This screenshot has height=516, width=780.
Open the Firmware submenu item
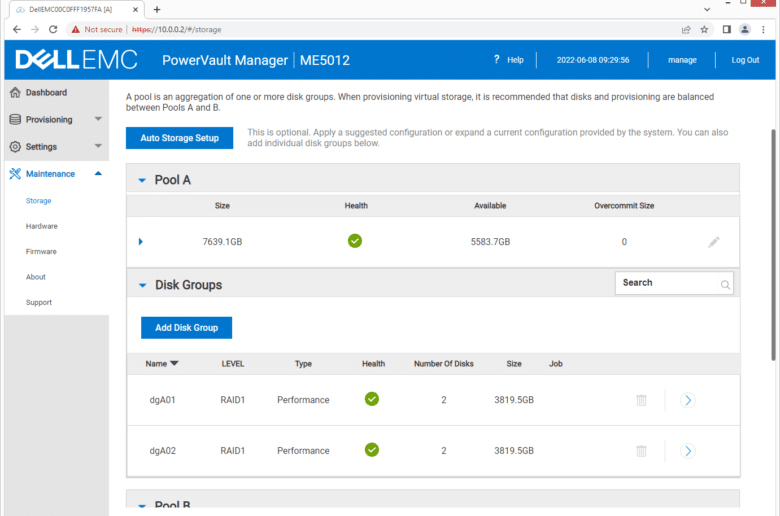pyautogui.click(x=41, y=252)
